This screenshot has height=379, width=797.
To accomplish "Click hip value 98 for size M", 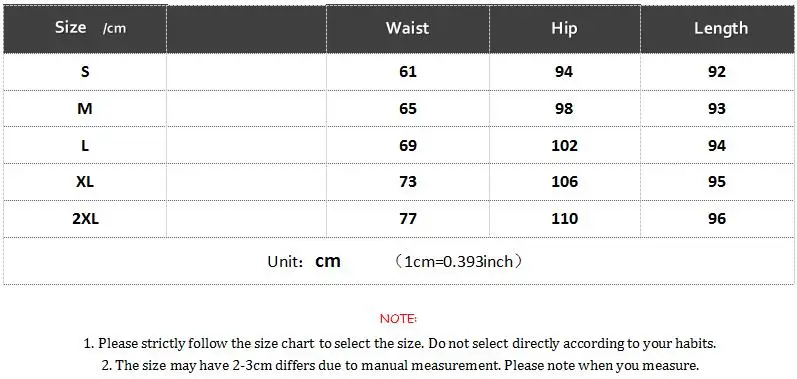I will tap(564, 109).
